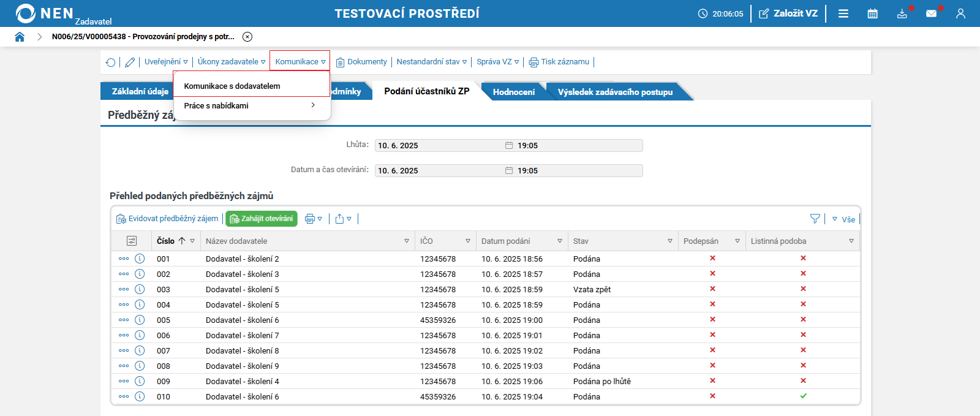Close the N006/25/V00005438 breadcrumb tab
The height and width of the screenshot is (416, 980).
point(247,37)
